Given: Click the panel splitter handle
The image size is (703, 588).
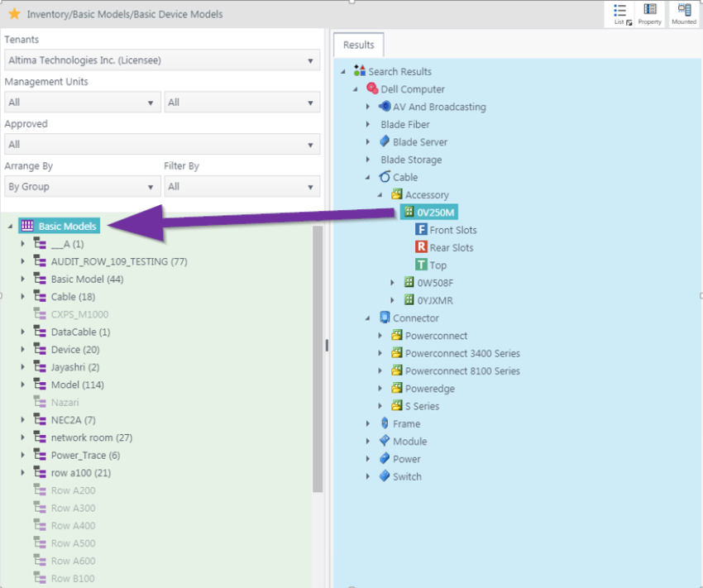Looking at the screenshot, I should 327,345.
